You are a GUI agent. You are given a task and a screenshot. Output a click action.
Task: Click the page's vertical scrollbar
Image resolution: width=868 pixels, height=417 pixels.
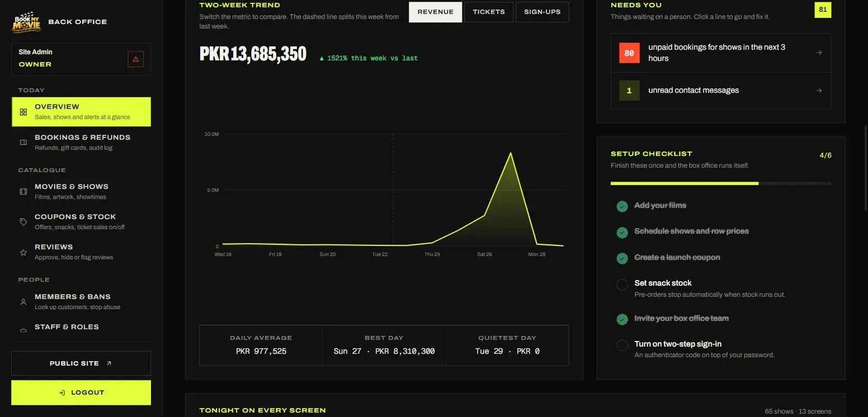tap(866, 168)
